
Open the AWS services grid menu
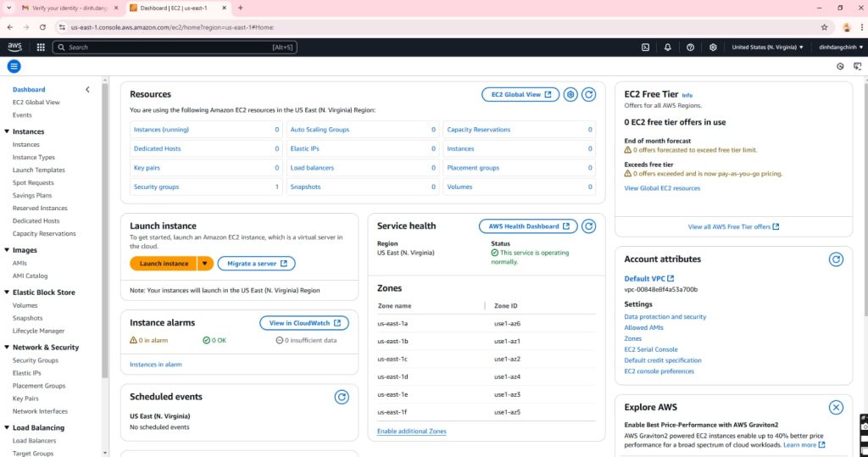(x=41, y=47)
